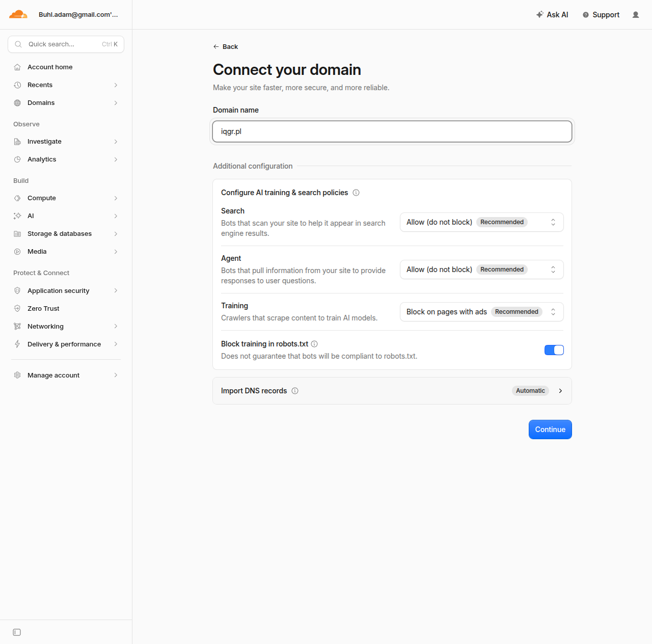Click Import DNS records row label
This screenshot has height=644, width=652.
coord(254,391)
